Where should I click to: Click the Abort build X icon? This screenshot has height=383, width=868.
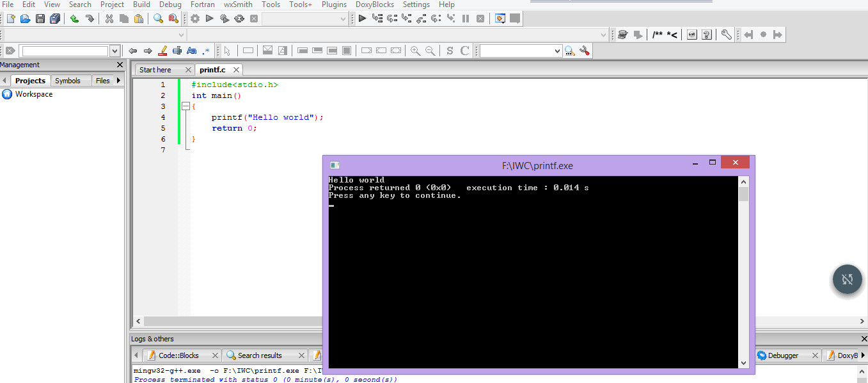pos(254,19)
